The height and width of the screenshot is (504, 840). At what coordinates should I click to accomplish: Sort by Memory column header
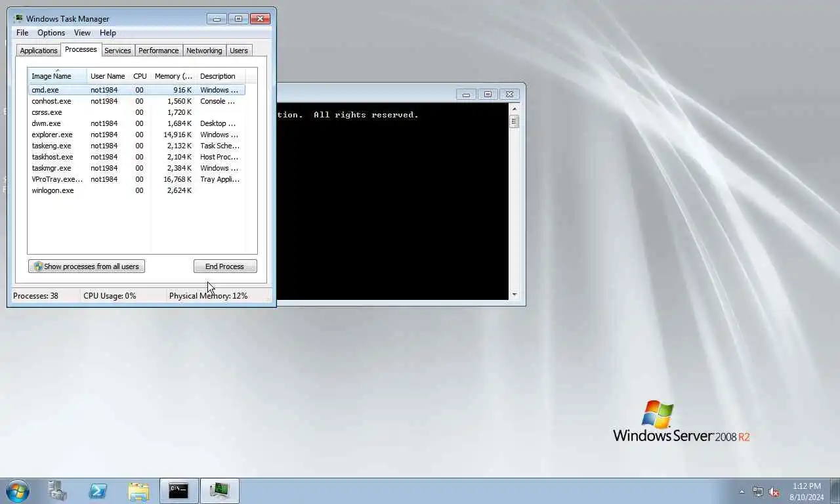(x=173, y=76)
